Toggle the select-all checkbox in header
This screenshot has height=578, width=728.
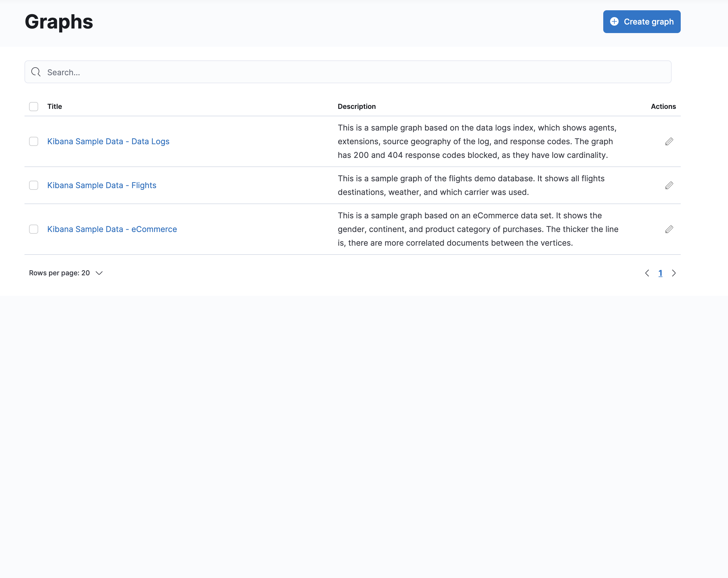point(33,106)
